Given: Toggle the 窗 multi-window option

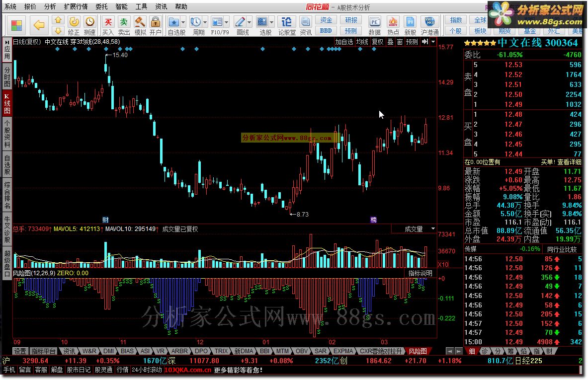Looking at the screenshot, I should (x=400, y=42).
